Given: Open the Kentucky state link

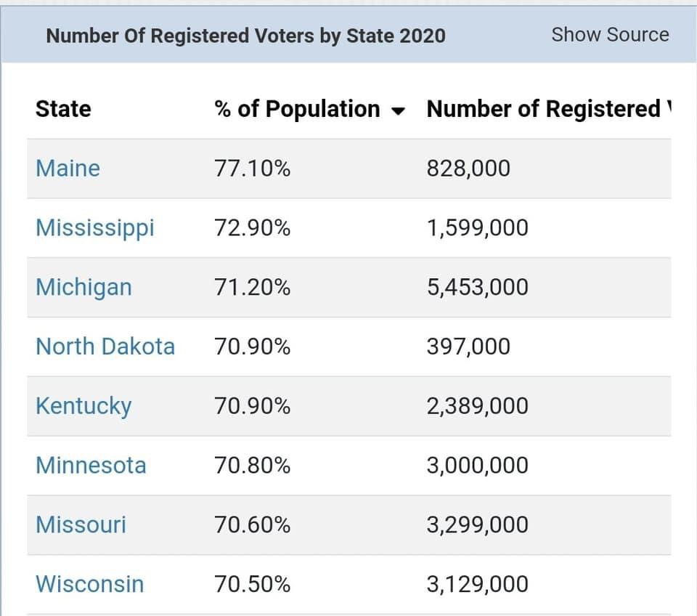Looking at the screenshot, I should (x=83, y=406).
